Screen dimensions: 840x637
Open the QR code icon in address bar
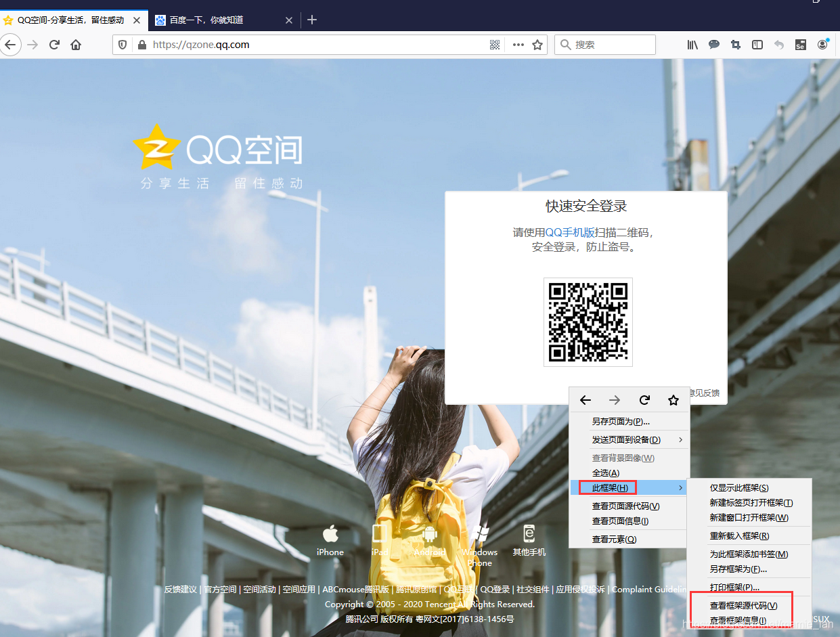495,45
